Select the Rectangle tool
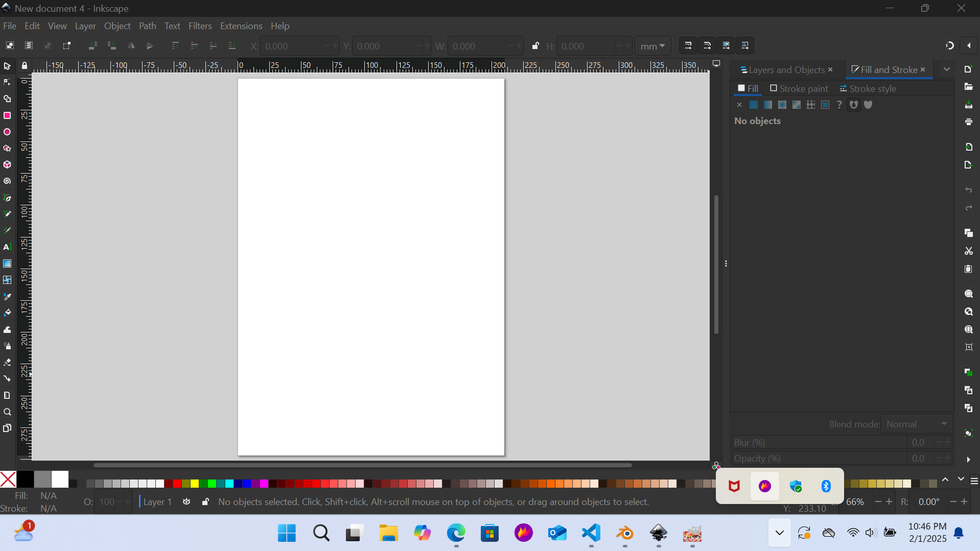This screenshot has height=551, width=980. (x=7, y=116)
